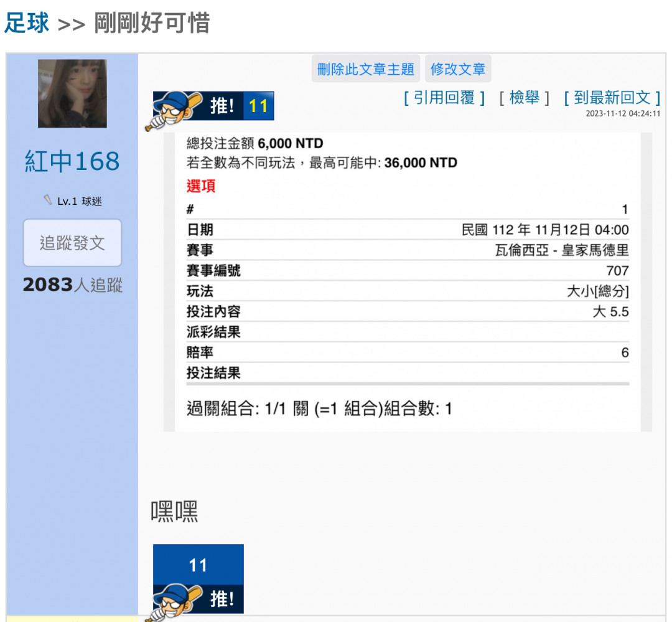
Task: Open user avatar photo of 紅中168
Action: [x=72, y=93]
